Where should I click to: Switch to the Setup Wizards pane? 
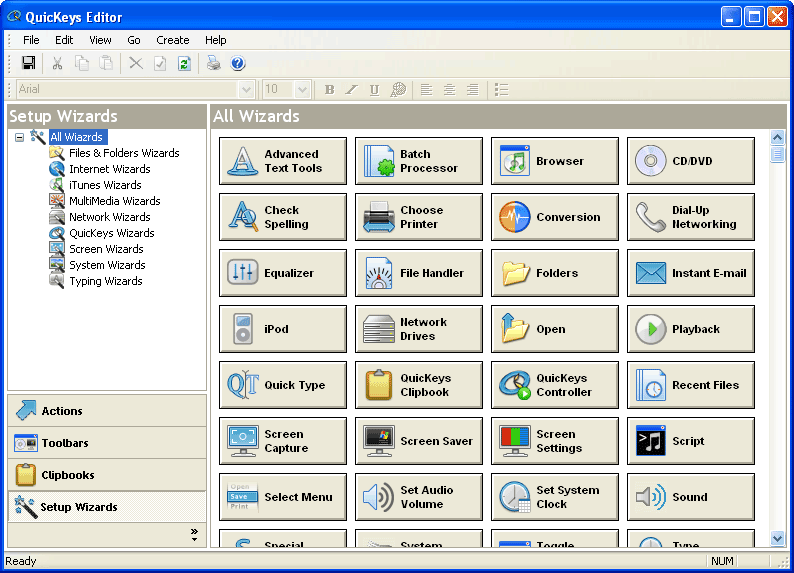tap(107, 507)
